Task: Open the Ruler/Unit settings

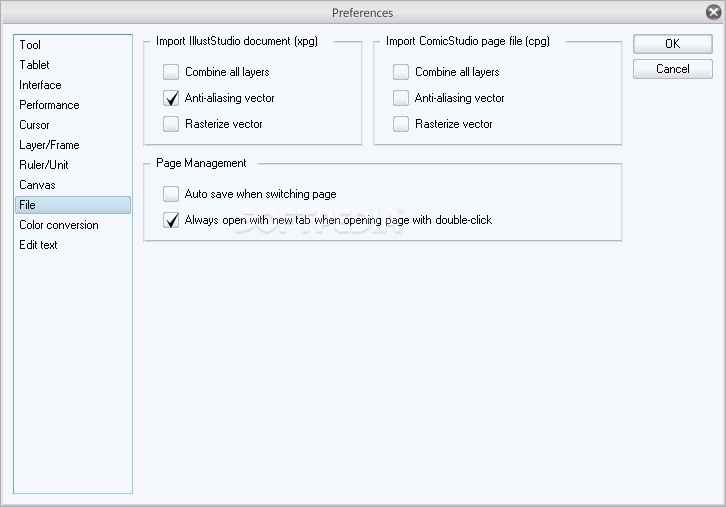Action: pos(44,165)
